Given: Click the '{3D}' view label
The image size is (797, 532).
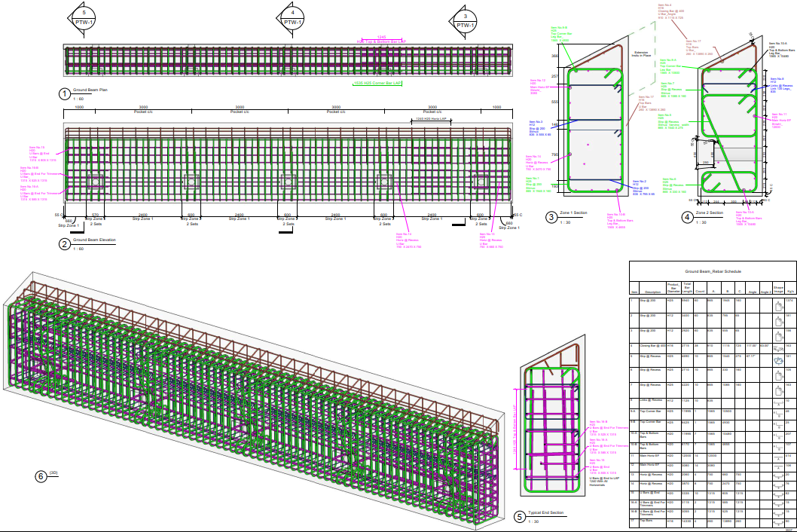Looking at the screenshot, I should point(53,473).
